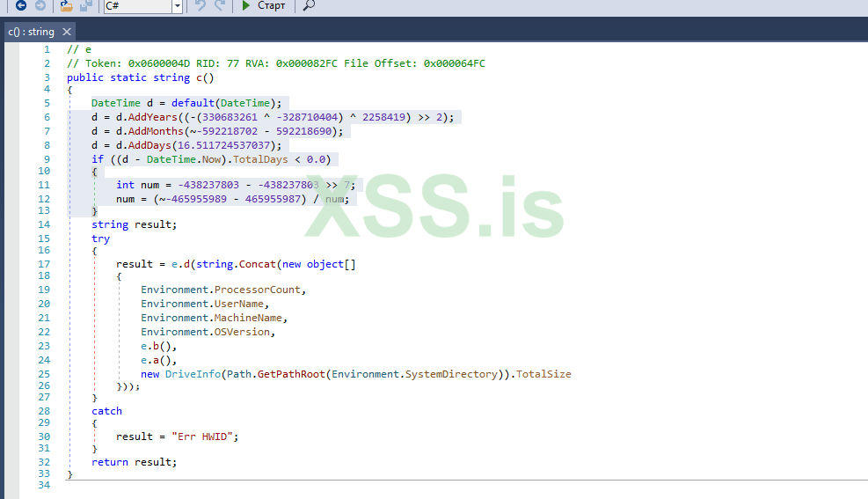
Task: Click '// e' comment on line 1
Action: point(79,50)
